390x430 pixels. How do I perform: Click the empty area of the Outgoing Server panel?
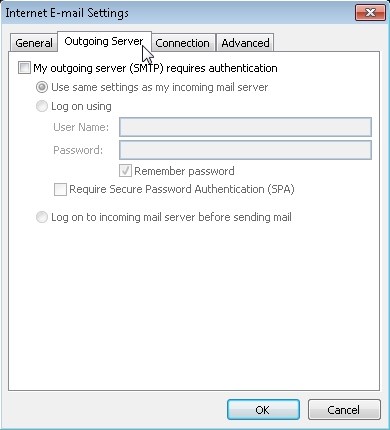[193, 307]
